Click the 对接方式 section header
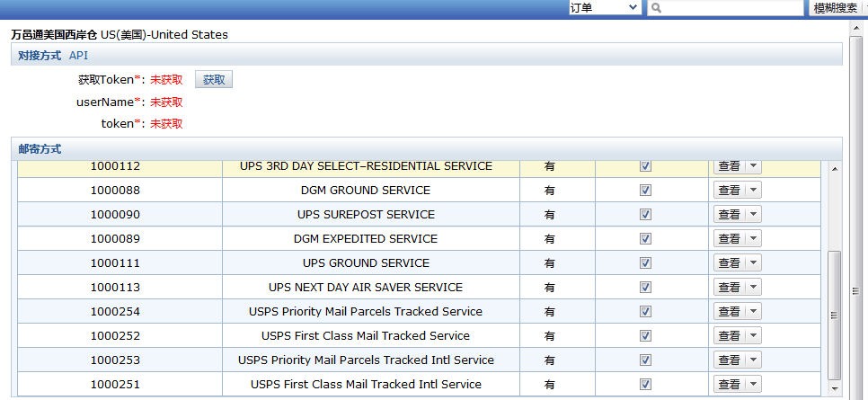This screenshot has height=400, width=868. pyautogui.click(x=40, y=56)
